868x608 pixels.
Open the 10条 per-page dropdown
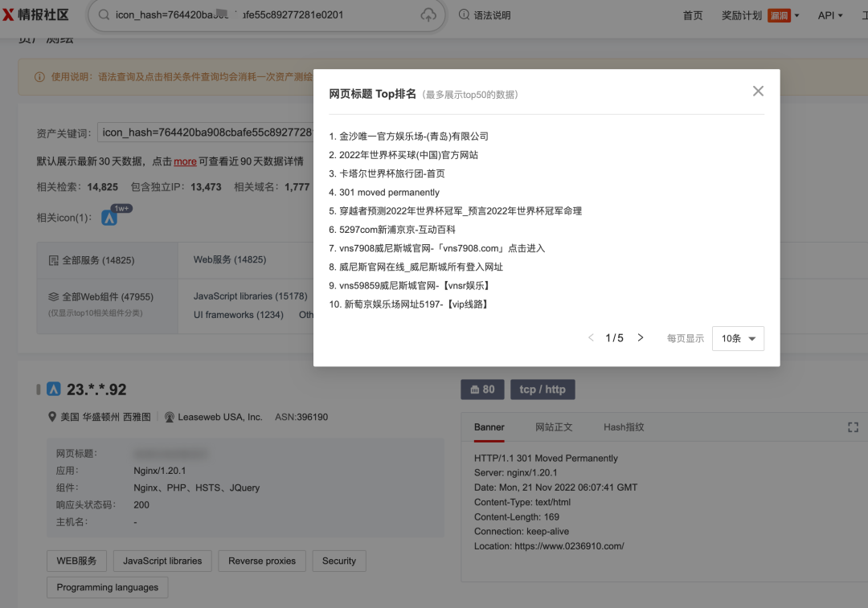coord(738,338)
